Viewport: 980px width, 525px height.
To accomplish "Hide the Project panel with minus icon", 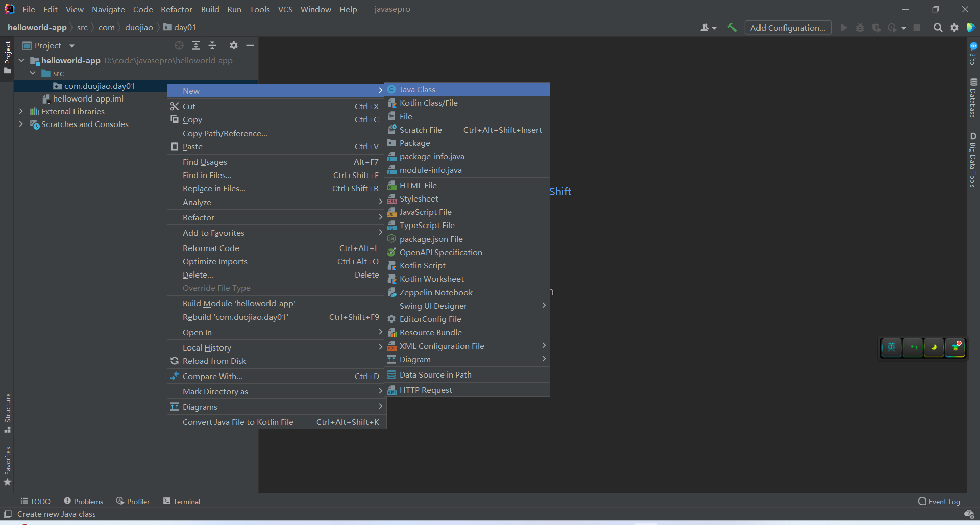I will (250, 45).
